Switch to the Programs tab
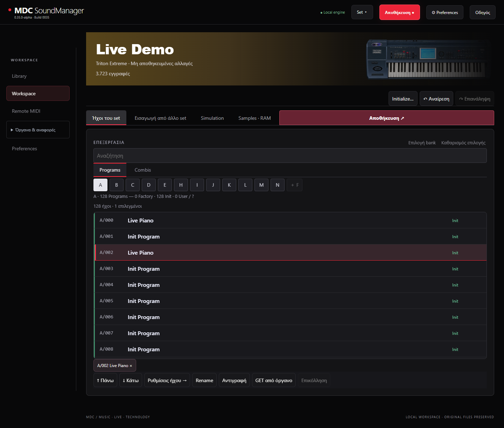Image resolution: width=504 pixels, height=428 pixels. pos(110,170)
